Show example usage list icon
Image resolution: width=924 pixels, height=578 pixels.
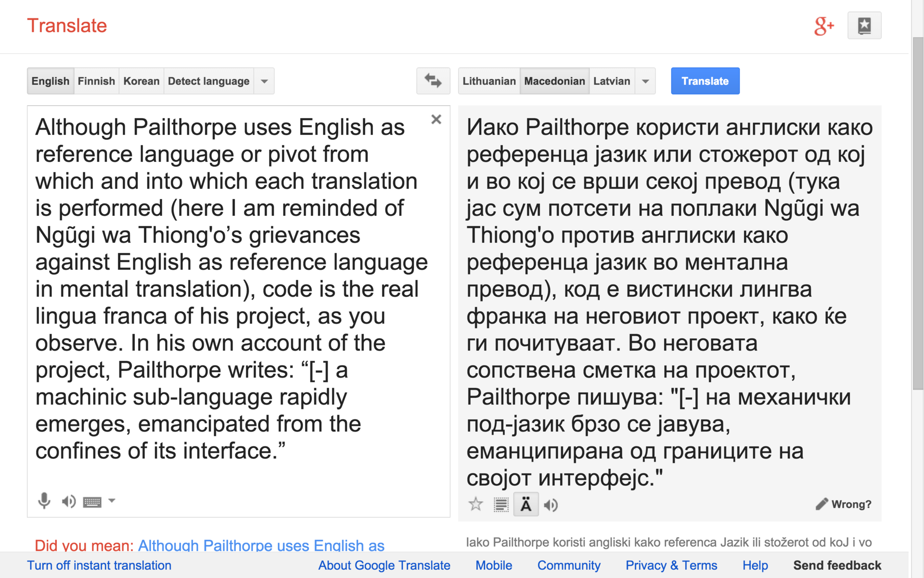500,504
